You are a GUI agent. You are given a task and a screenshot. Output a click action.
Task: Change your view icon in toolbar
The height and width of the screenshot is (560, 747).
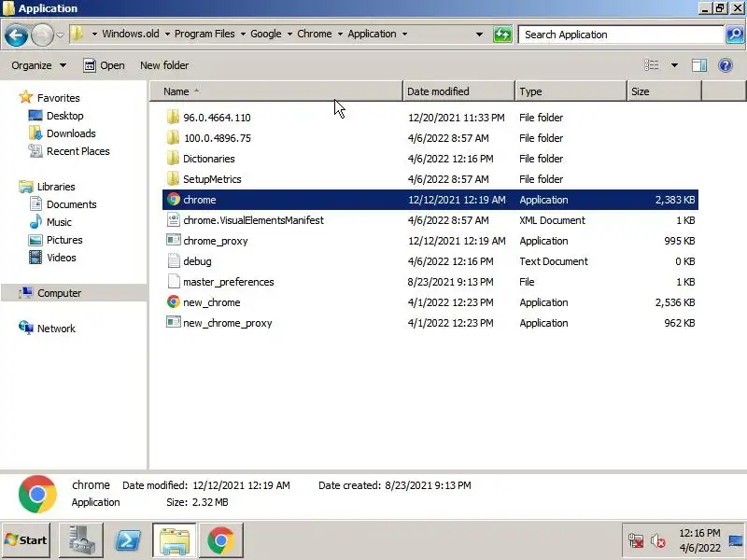pos(651,65)
